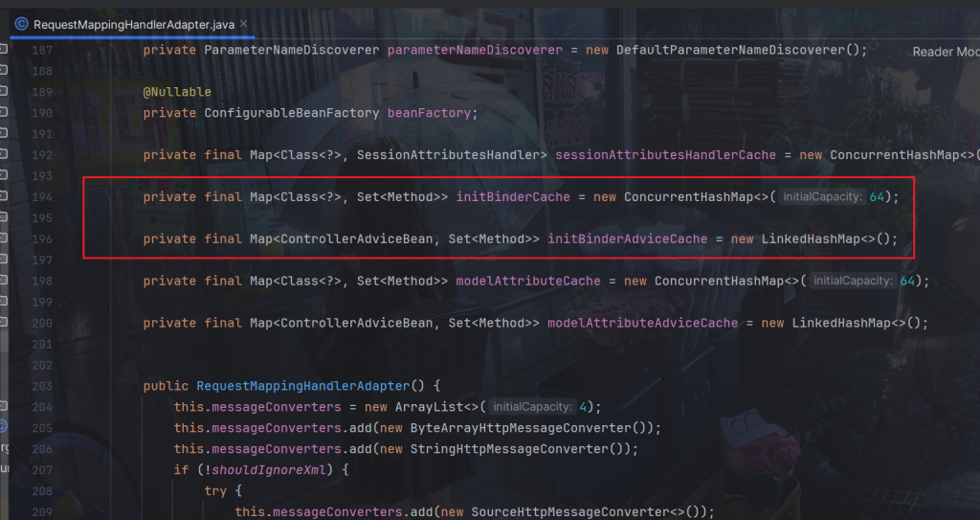Click line number 194 in the gutter

pyautogui.click(x=41, y=197)
